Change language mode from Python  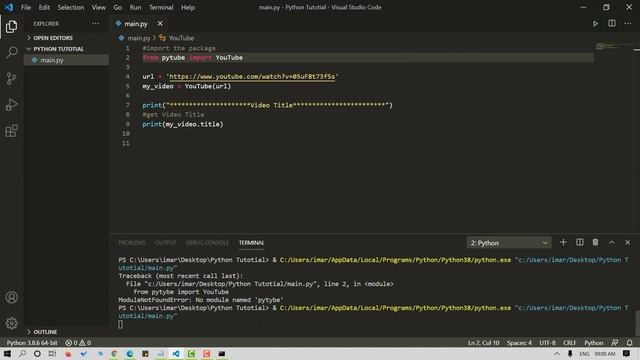pyautogui.click(x=593, y=343)
